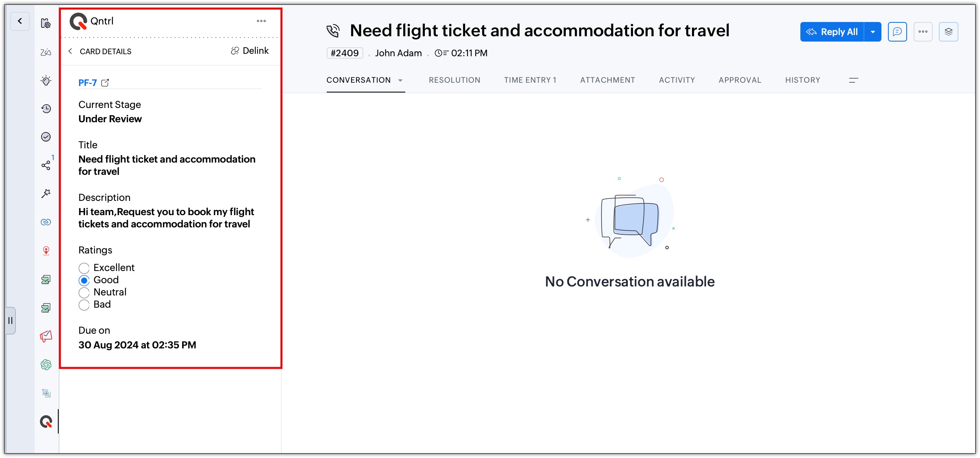Click the history clock sidebar icon
The height and width of the screenshot is (458, 980).
click(x=46, y=109)
